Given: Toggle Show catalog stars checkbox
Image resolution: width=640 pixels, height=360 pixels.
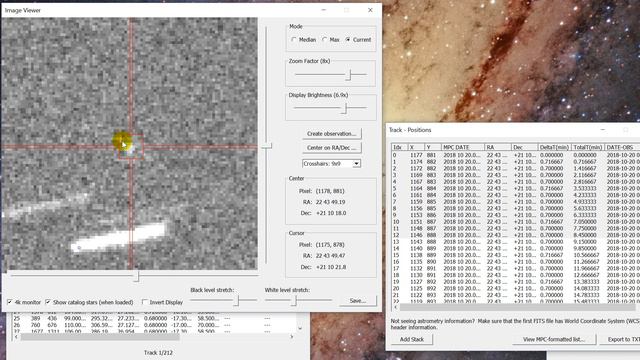Looking at the screenshot, I should (48, 302).
